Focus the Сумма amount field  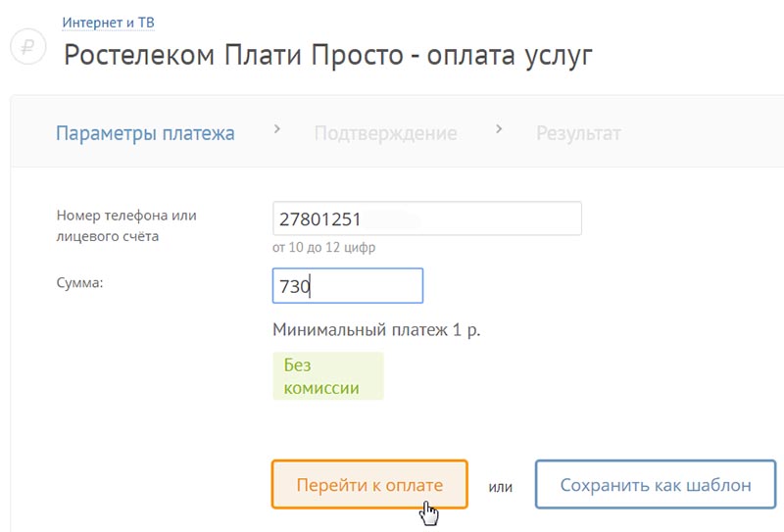tap(348, 285)
